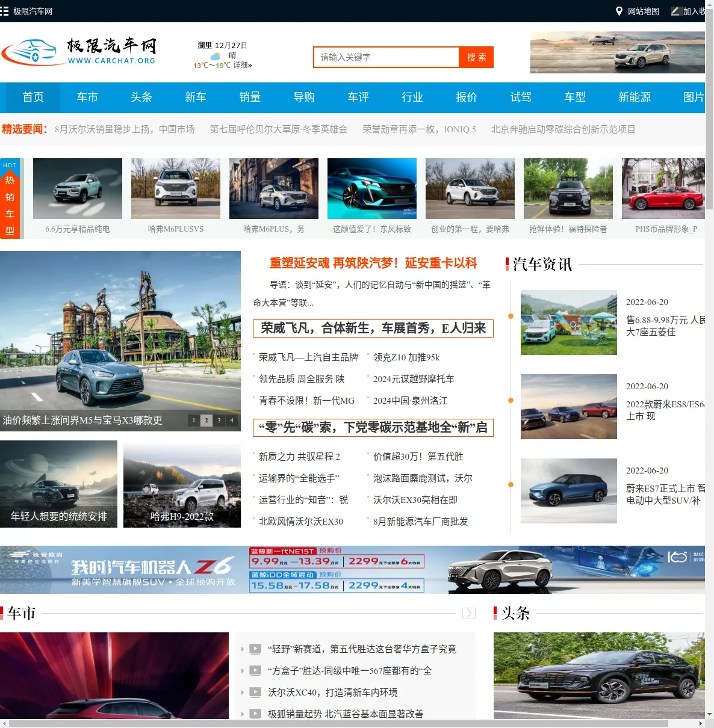Screen dimensions: 714x728
Task: Open the ticker item 荣誉勋章再添一枚，IONIQ 5
Action: click(x=419, y=129)
